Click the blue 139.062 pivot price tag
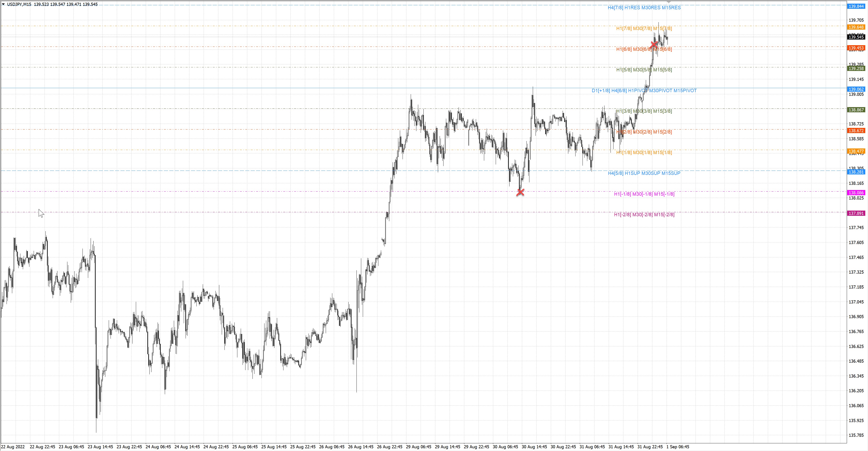The height and width of the screenshot is (451, 868). point(856,89)
